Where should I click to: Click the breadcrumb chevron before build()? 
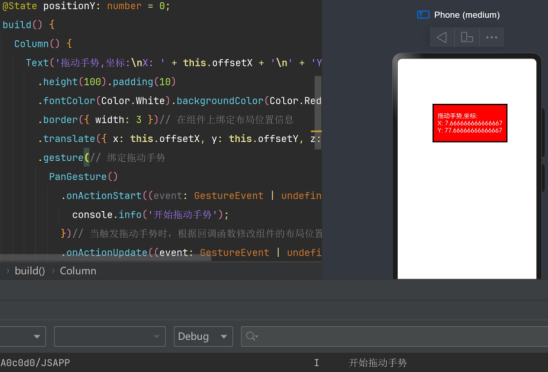click(7, 271)
